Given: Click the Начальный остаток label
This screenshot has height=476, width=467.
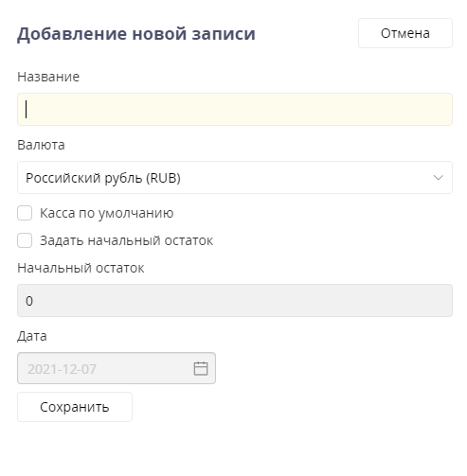Looking at the screenshot, I should point(81,268).
